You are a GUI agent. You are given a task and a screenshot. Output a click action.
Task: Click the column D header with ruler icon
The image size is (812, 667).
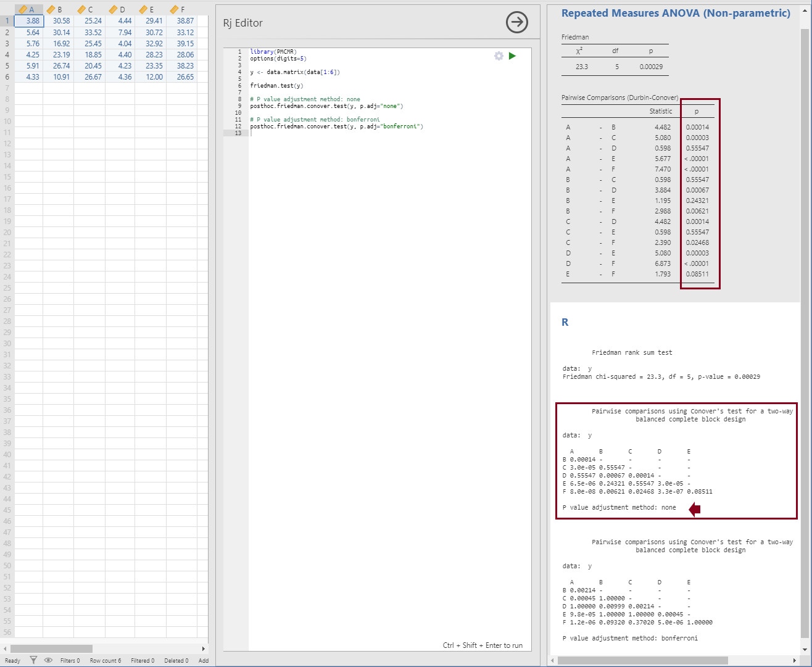coord(120,9)
